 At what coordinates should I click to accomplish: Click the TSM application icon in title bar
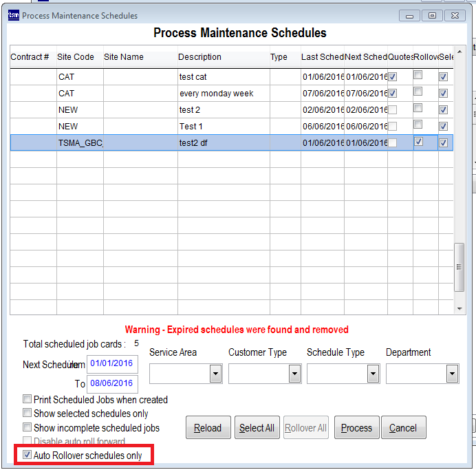pos(13,15)
